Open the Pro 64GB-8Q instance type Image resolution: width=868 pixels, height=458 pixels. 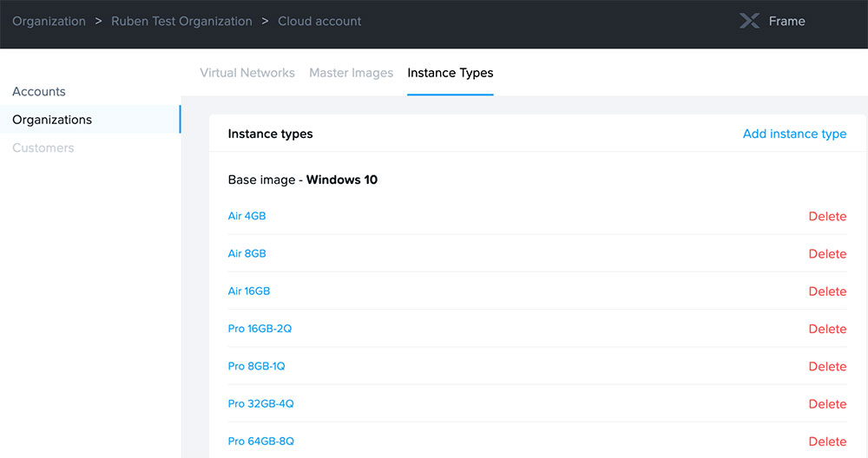pyautogui.click(x=260, y=442)
